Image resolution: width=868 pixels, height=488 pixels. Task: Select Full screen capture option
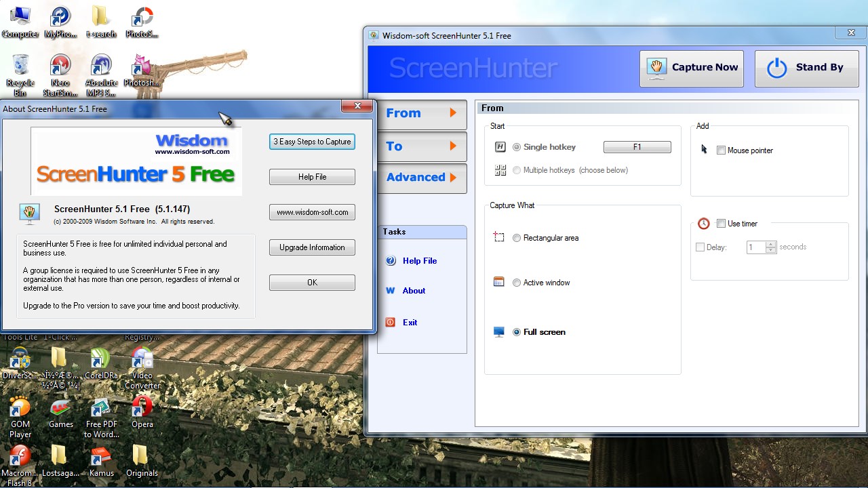(517, 332)
